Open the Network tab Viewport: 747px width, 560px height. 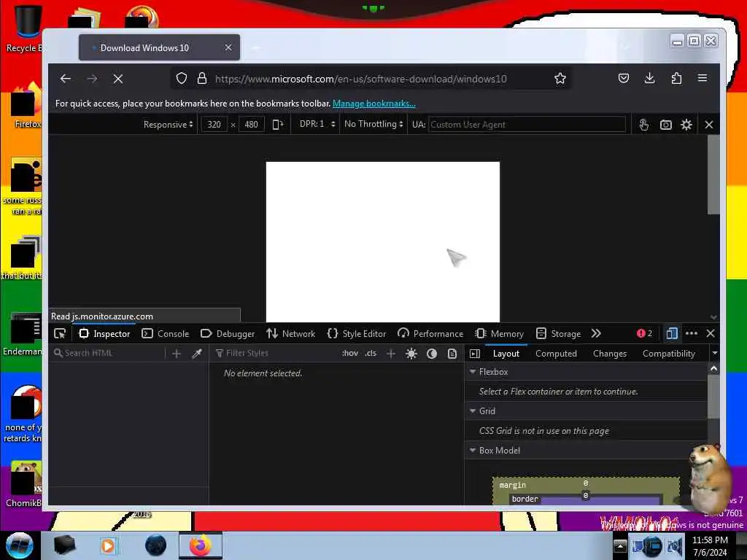pos(290,334)
